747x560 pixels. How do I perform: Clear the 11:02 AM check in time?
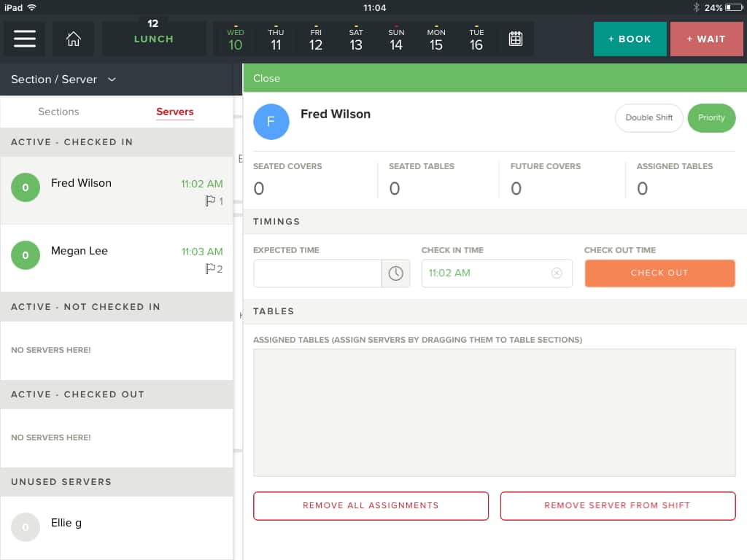click(x=557, y=273)
